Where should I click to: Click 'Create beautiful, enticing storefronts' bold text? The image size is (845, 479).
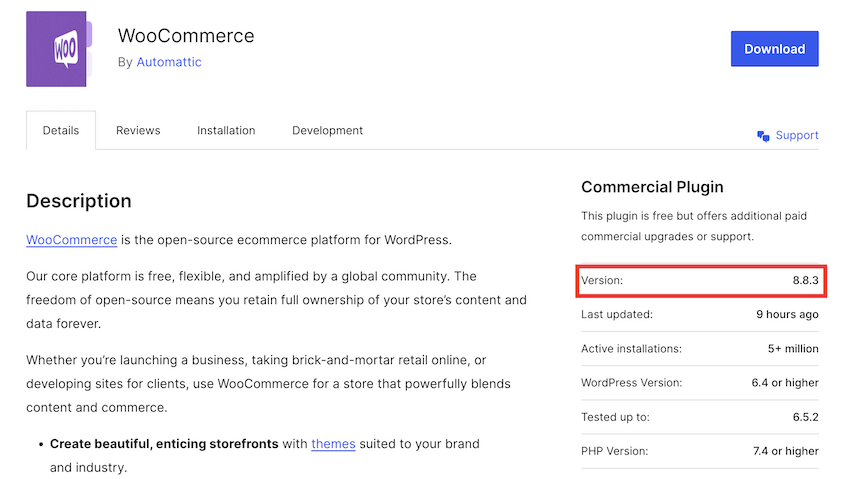[164, 444]
